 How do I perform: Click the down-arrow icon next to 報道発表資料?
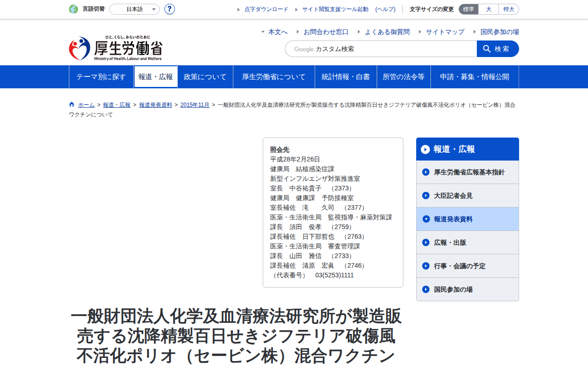426,219
